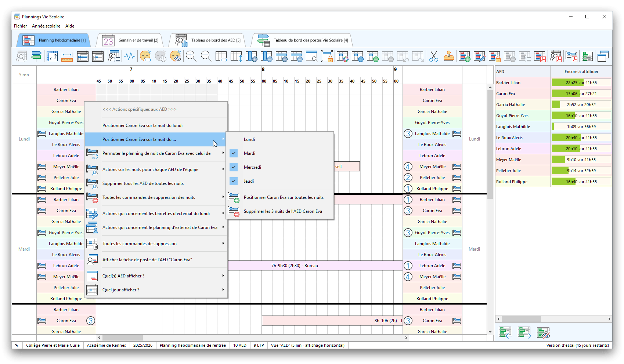Click the green and blue signpost icon
The height and width of the screenshot is (364, 624).
point(36,56)
